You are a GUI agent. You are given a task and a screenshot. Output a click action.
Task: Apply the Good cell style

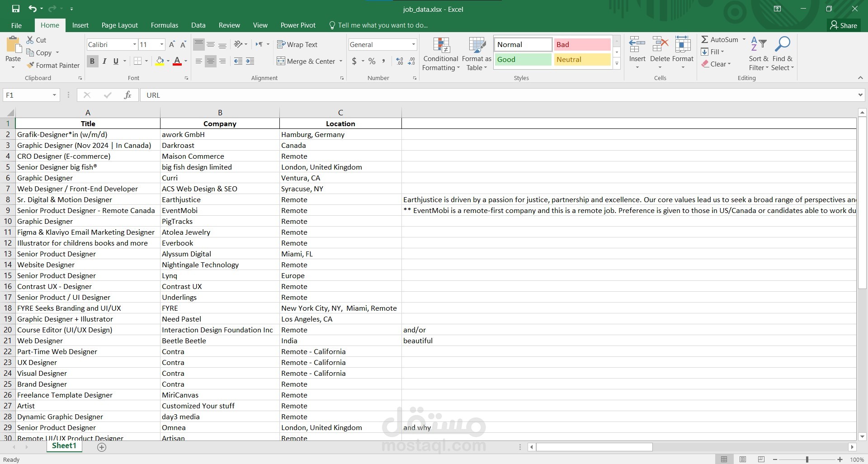523,59
